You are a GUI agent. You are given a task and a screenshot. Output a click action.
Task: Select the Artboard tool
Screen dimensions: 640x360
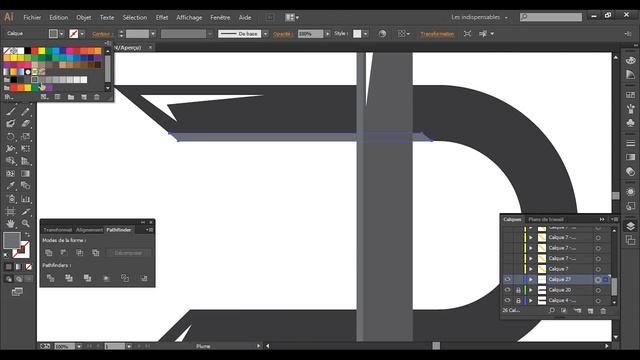[11, 211]
